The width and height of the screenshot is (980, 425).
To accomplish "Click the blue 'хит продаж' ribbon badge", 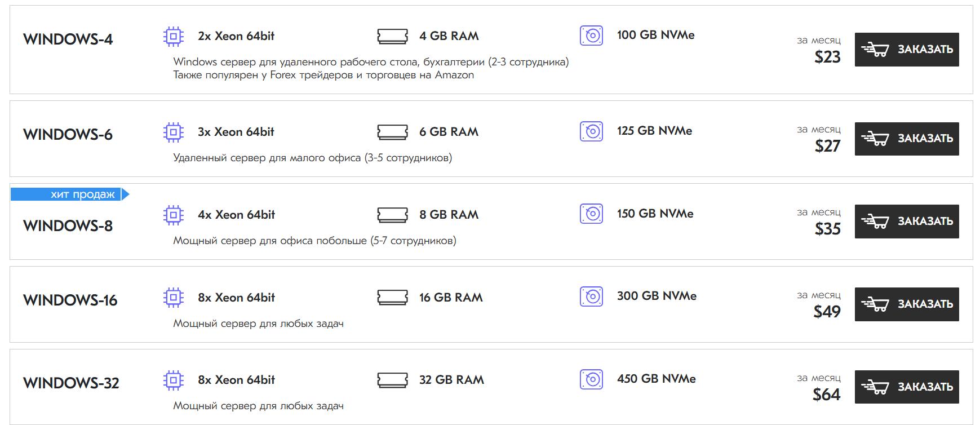I will [70, 194].
